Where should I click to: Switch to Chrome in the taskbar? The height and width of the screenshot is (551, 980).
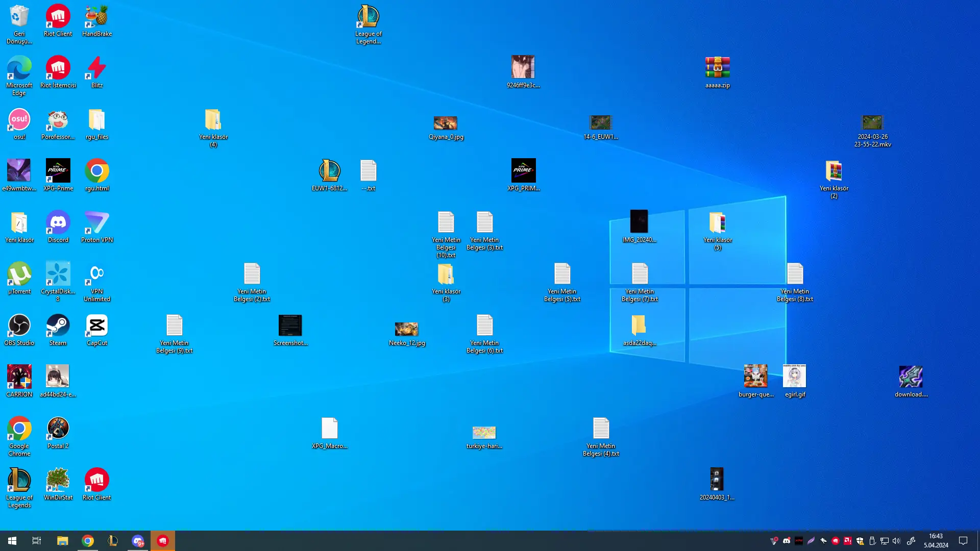pyautogui.click(x=88, y=541)
